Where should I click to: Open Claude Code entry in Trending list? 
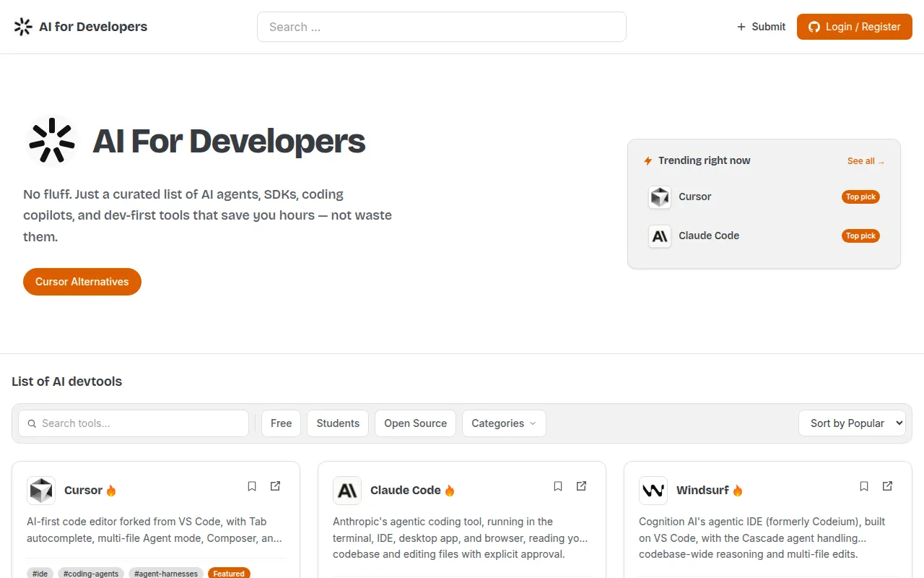coord(764,236)
